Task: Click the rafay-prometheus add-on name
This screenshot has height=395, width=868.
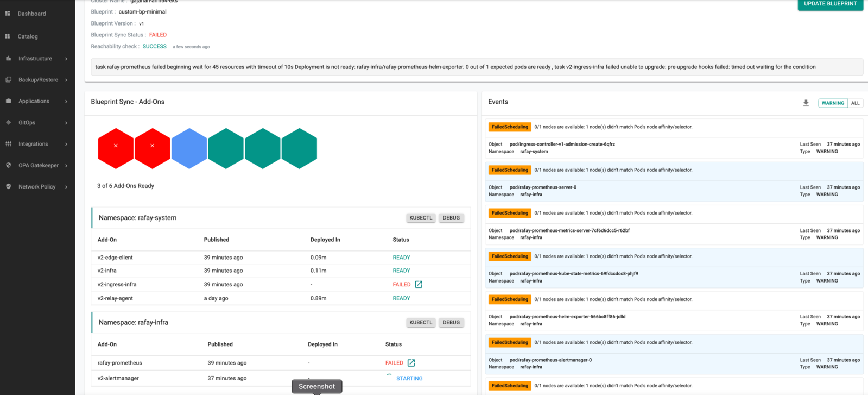Action: click(x=120, y=363)
